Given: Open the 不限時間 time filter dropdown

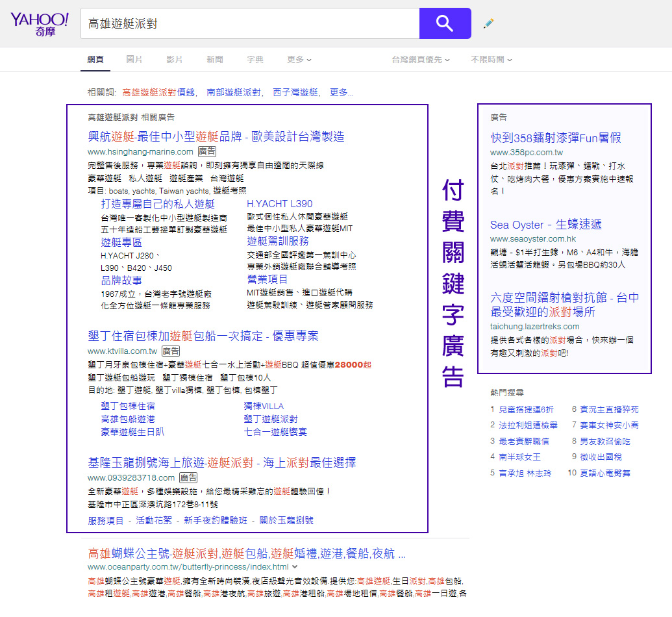Looking at the screenshot, I should click(492, 60).
